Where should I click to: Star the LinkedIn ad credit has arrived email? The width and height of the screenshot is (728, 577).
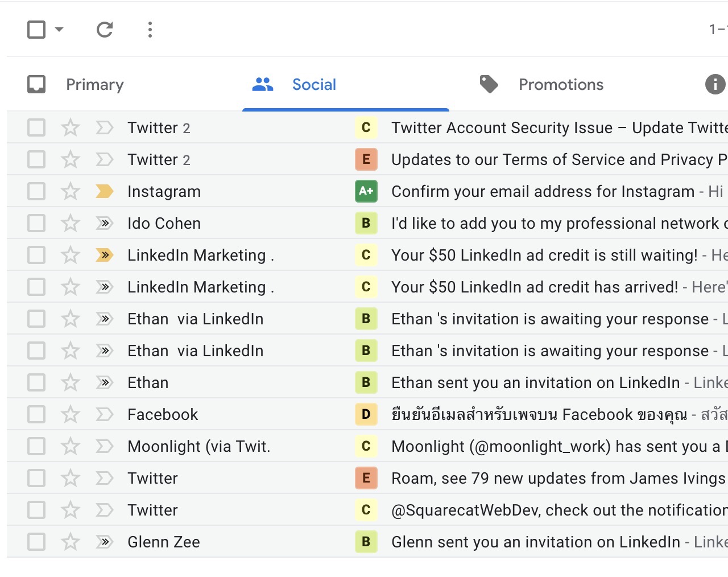click(x=71, y=287)
